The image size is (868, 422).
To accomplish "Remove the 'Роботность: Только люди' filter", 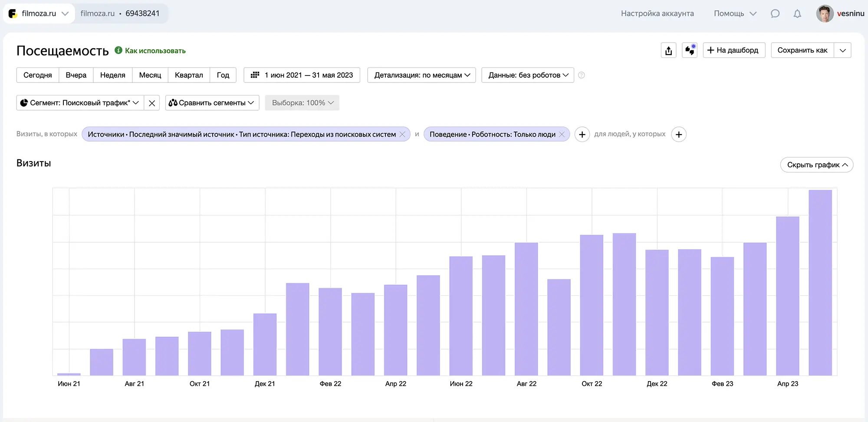I will (x=562, y=135).
